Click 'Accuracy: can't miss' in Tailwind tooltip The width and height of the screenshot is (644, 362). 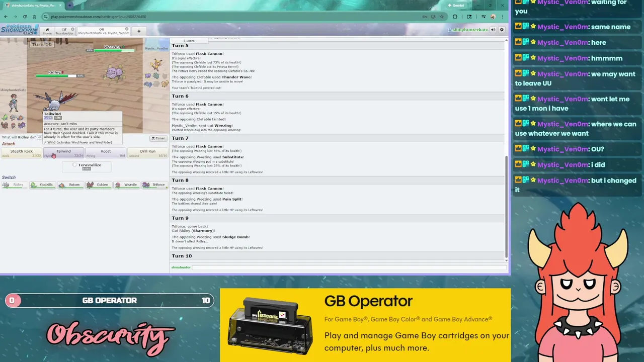coord(59,123)
